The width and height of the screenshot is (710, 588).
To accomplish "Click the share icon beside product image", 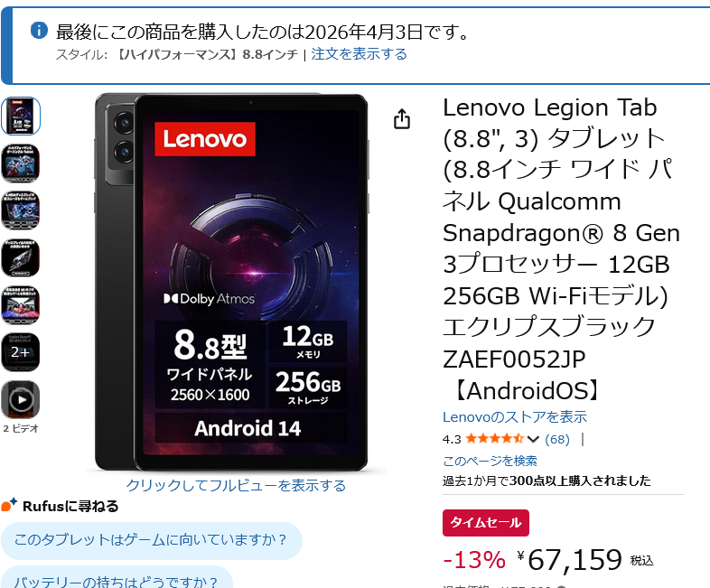I will [x=402, y=118].
